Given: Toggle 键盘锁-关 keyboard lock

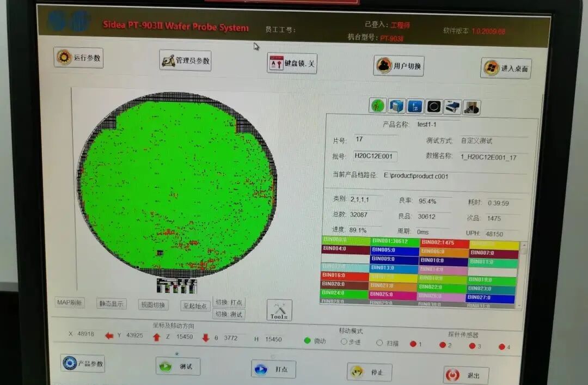Looking at the screenshot, I should click(291, 63).
